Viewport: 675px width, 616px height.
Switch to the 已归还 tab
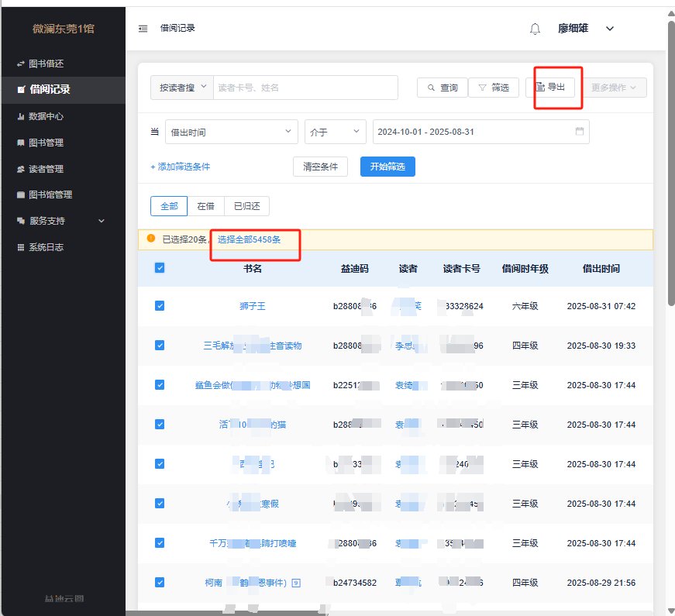tap(246, 206)
